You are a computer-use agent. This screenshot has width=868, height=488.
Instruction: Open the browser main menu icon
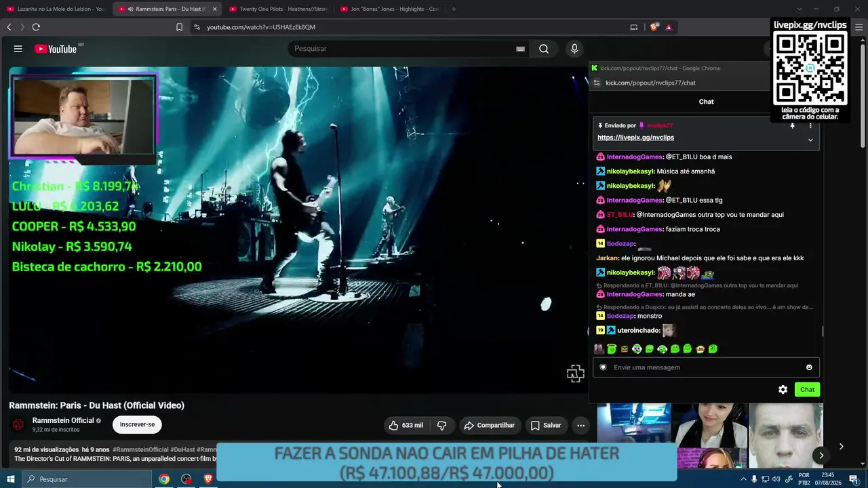pyautogui.click(x=859, y=27)
